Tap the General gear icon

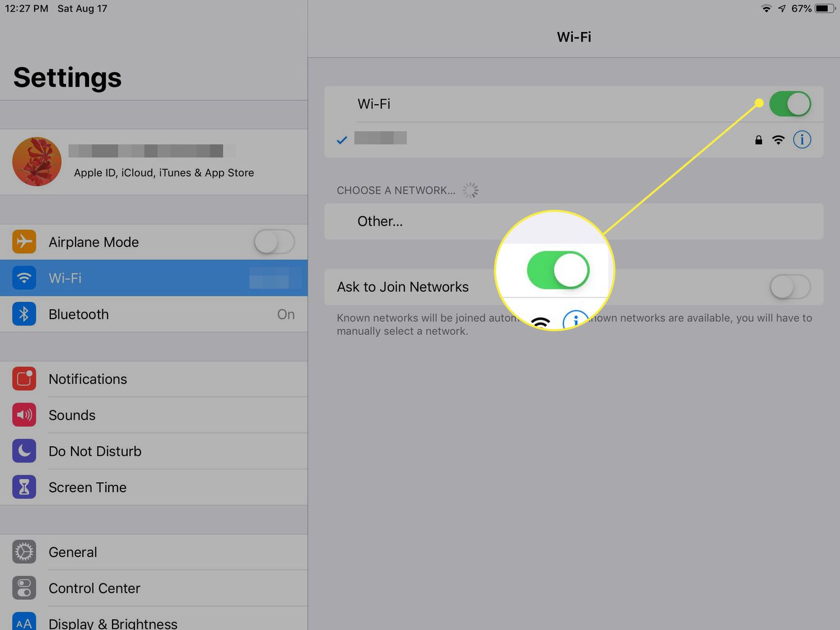(24, 552)
